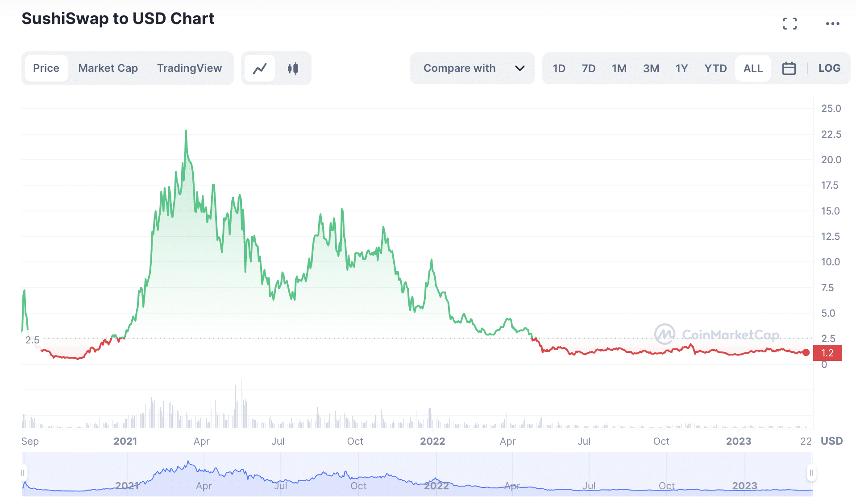Open the three-dot more options menu
This screenshot has width=856, height=504.
click(832, 24)
